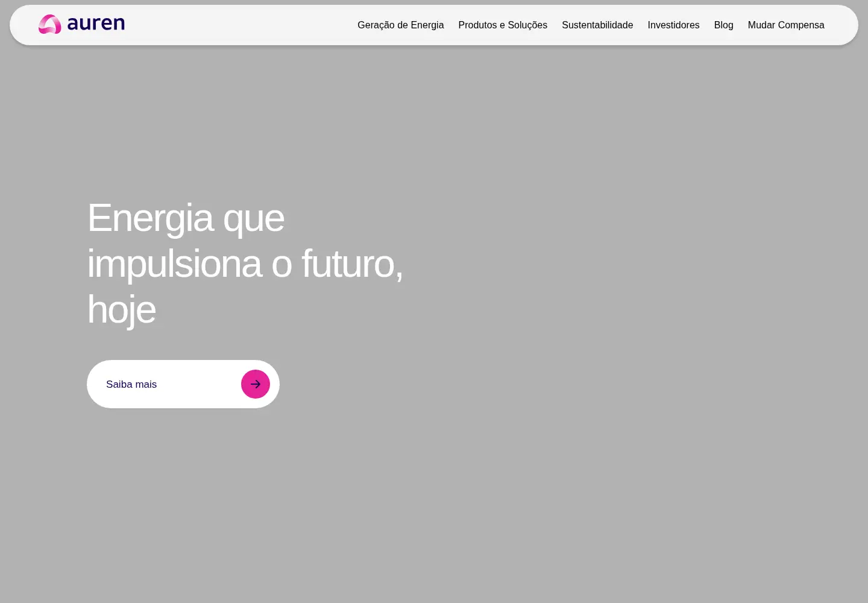Go to the Sustentabilidade menu item
Screen dimensions: 868x603
point(597,25)
